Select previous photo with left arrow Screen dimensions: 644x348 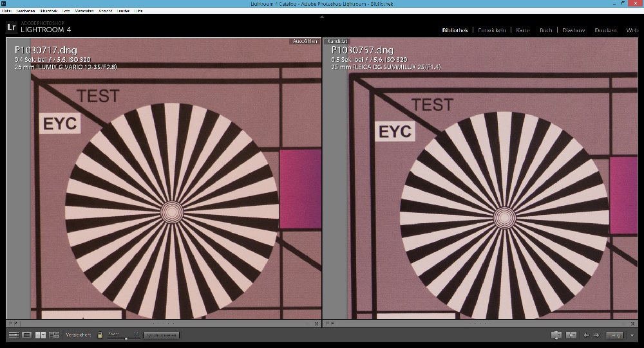586,335
